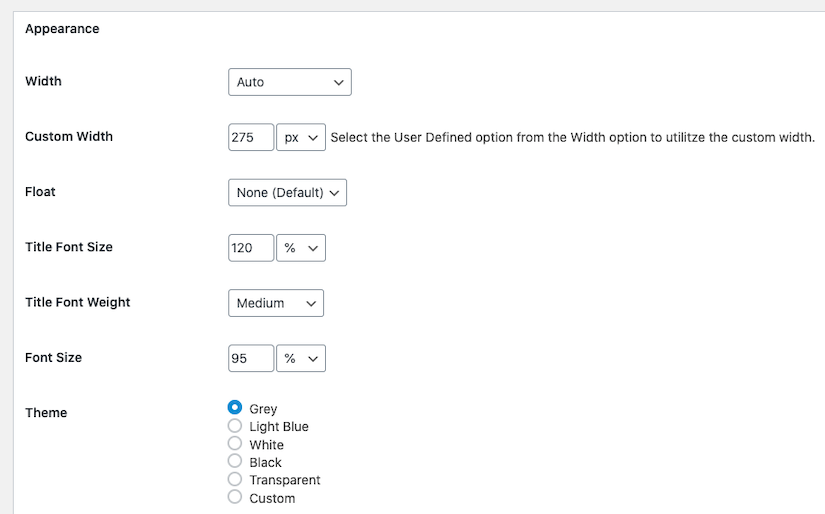Expand the Float dropdown showing None (Default)
825x514 pixels.
287,193
